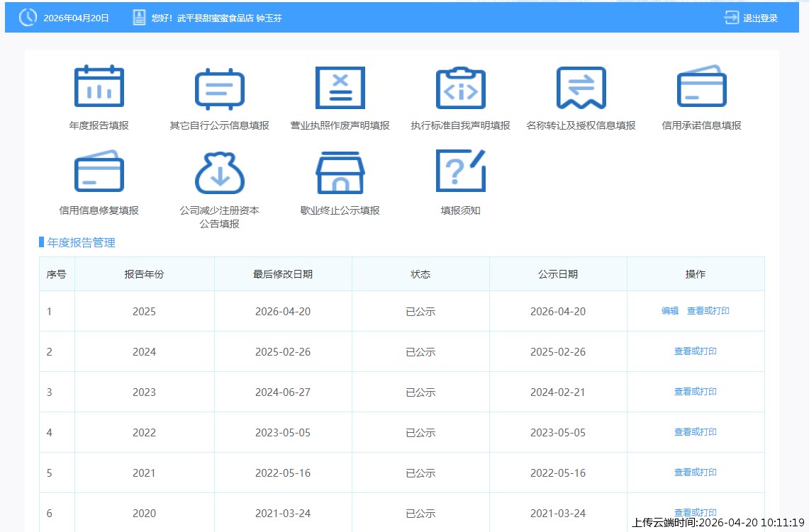The image size is (809, 532).
Task: Open 查看或打印 for the 2023 report
Action: (x=695, y=392)
